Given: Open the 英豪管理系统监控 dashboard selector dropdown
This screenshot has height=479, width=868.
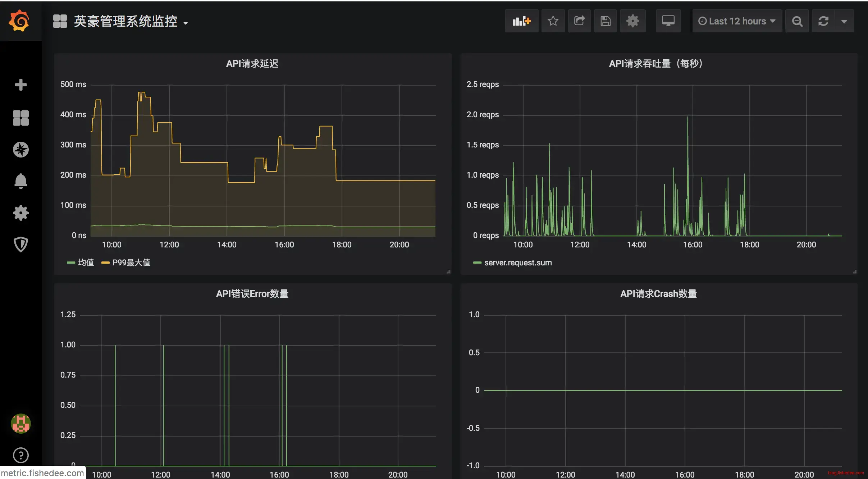Looking at the screenshot, I should [x=126, y=22].
